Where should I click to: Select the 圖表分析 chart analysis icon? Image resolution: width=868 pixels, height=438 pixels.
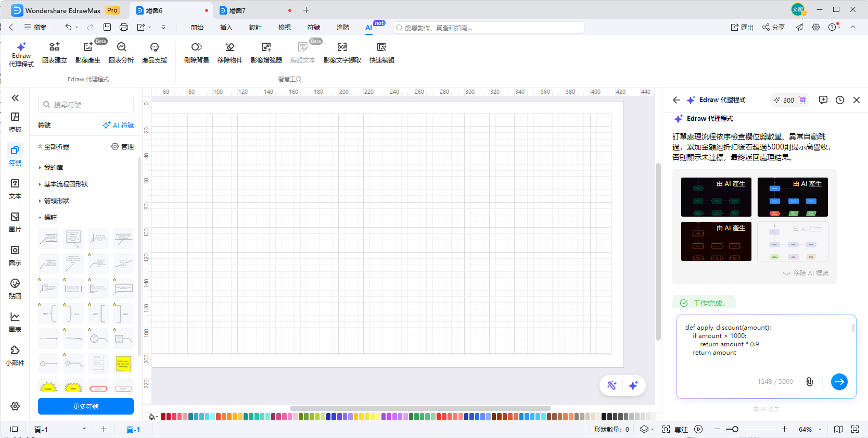pos(121,53)
